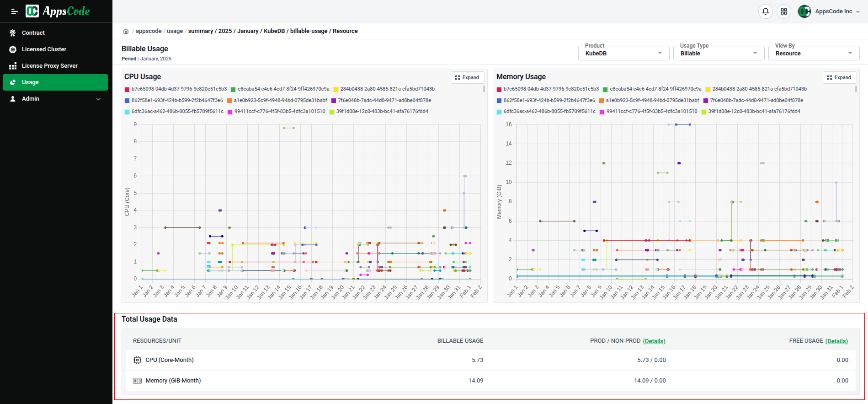Toggle b7c65098 series in CPU legend
Screen dimensions: 868x404
179,89
